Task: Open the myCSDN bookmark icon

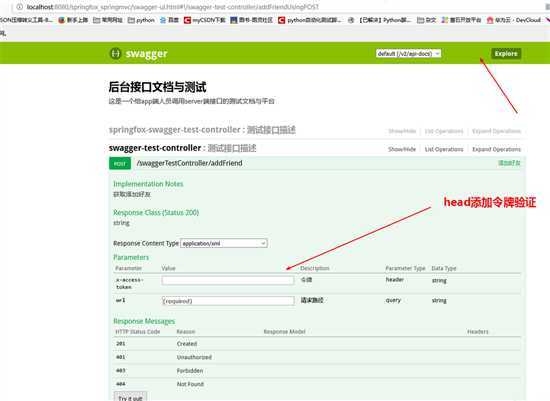Action: pyautogui.click(x=187, y=20)
